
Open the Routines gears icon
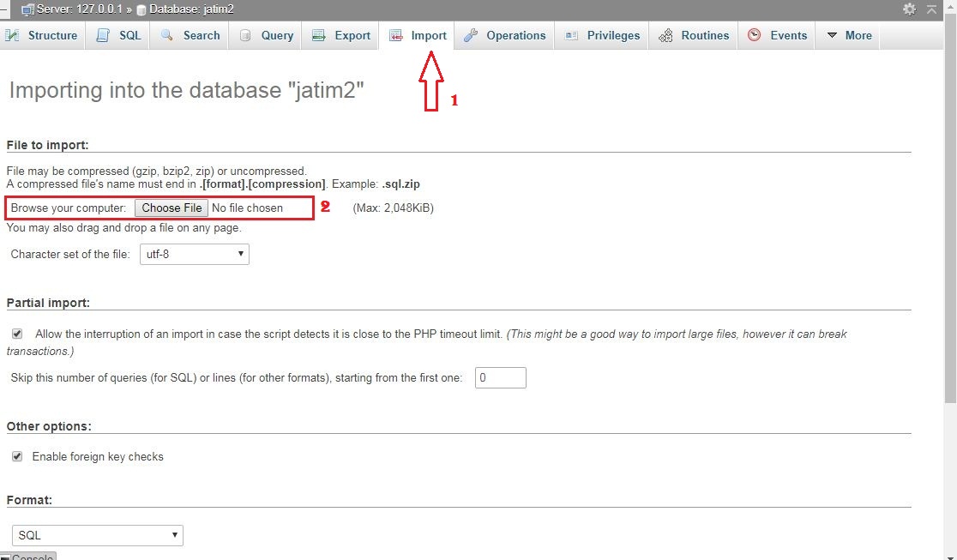click(665, 36)
